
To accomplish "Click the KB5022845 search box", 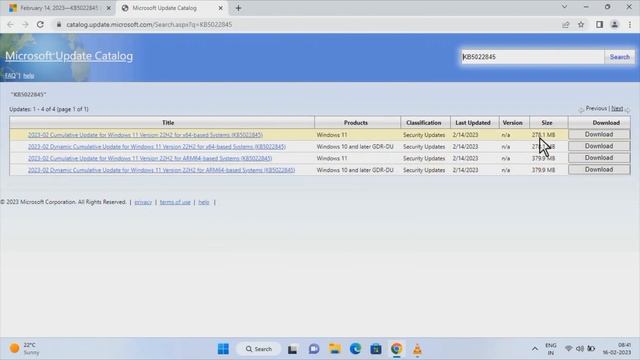I will 532,57.
